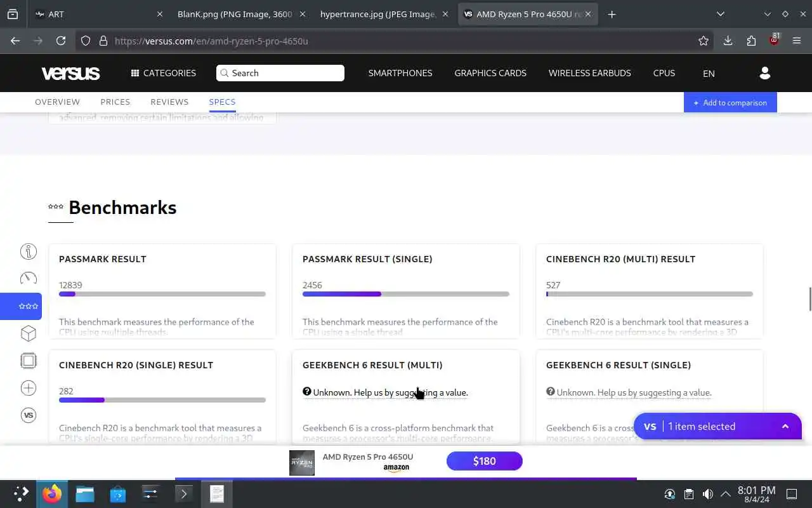Select the benchmarks stars sidebar icon

click(x=28, y=306)
